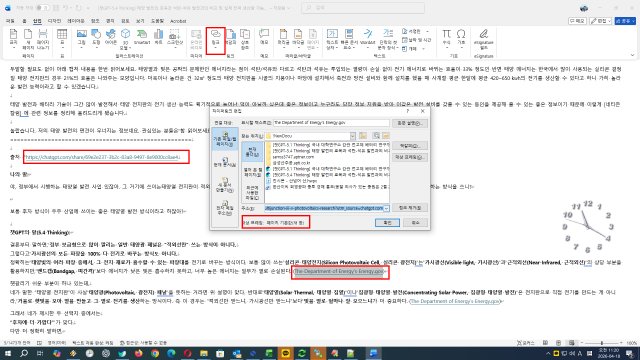The image size is (640, 360).
Task: Adjust the zoom slider in the status bar
Action: point(602,343)
